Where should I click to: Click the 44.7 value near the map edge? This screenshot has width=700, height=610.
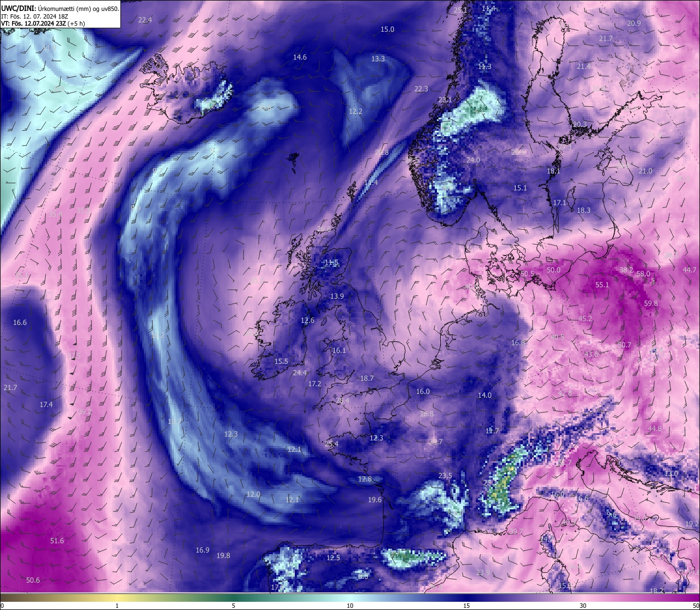(690, 270)
